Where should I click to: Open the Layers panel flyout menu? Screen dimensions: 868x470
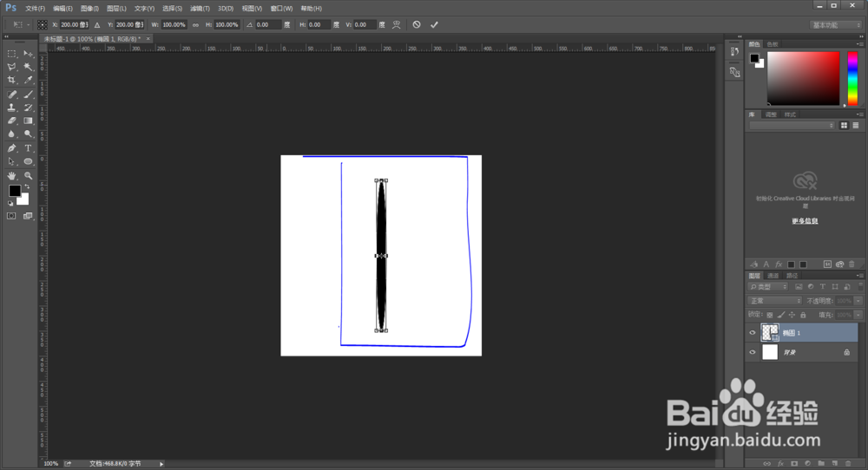click(x=859, y=276)
